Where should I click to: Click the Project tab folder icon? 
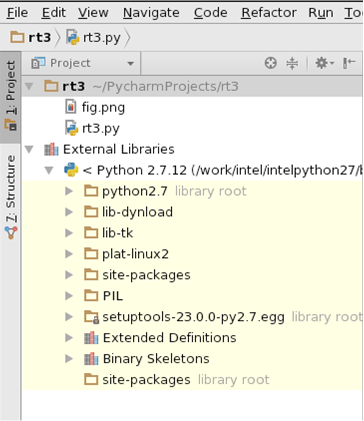tap(10, 125)
